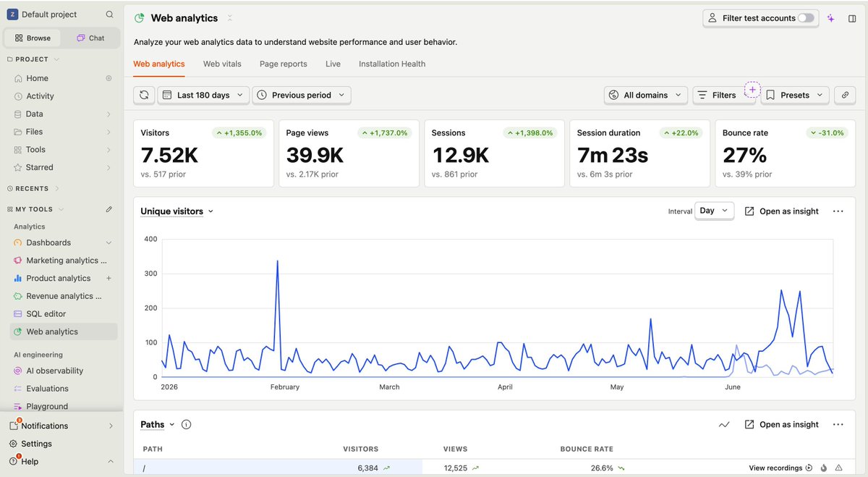Open the Previous period comparison dropdown

pyautogui.click(x=302, y=95)
